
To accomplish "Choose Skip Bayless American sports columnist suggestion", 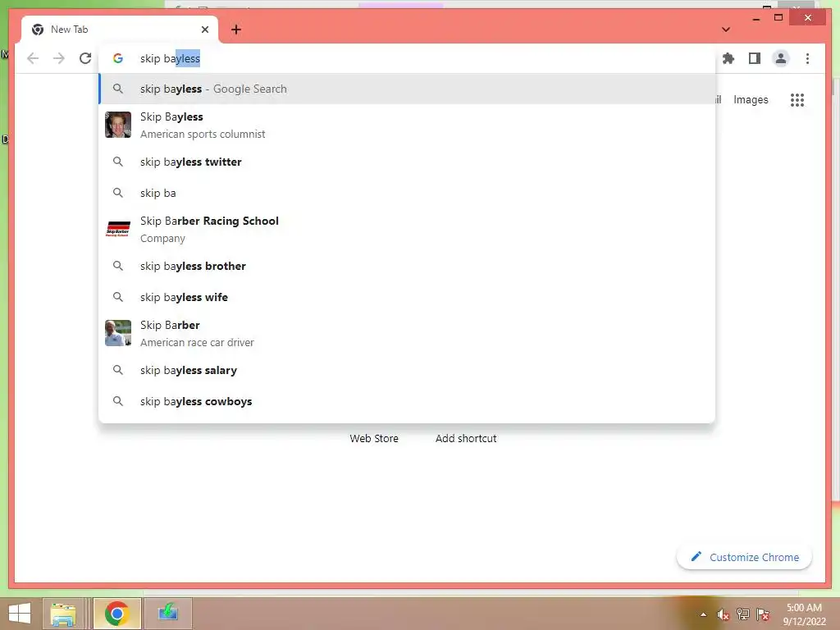I will coord(407,125).
